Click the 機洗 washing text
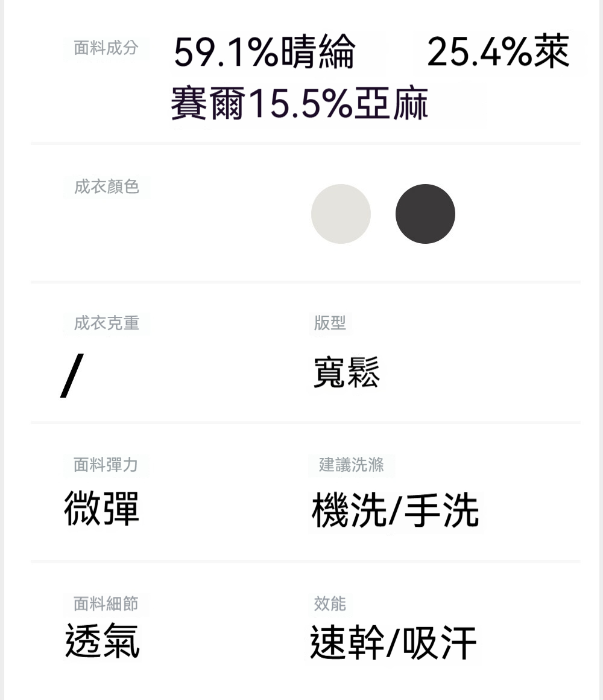603x700 pixels. point(349,511)
